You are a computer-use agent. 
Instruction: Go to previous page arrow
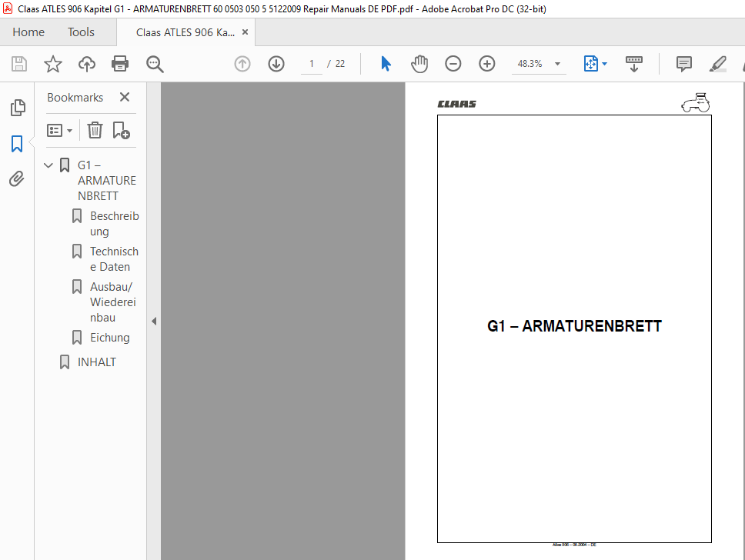(242, 64)
